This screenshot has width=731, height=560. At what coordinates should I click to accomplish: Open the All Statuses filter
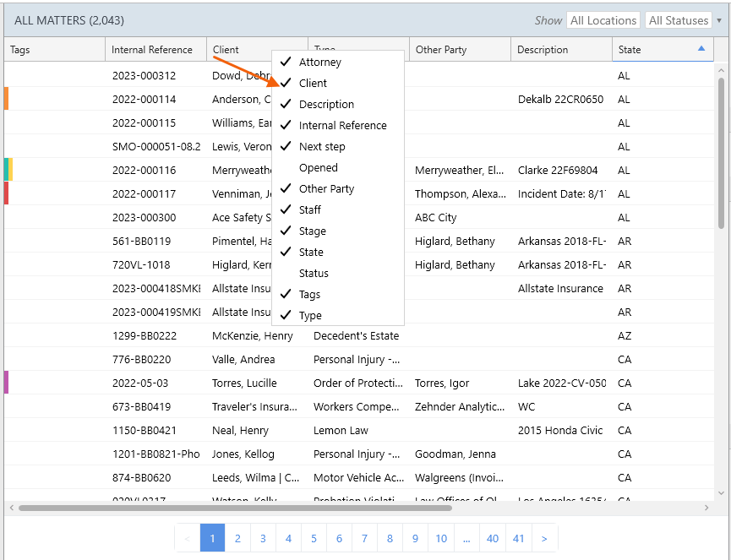(x=679, y=20)
